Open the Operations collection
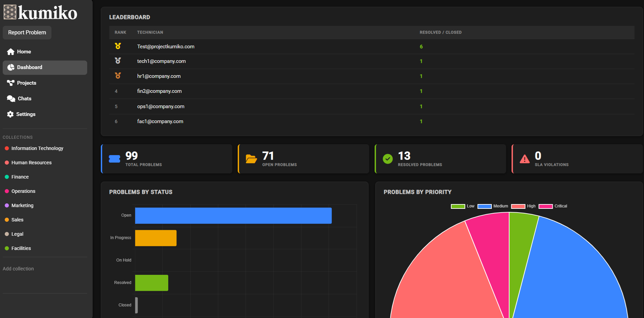 coord(23,191)
